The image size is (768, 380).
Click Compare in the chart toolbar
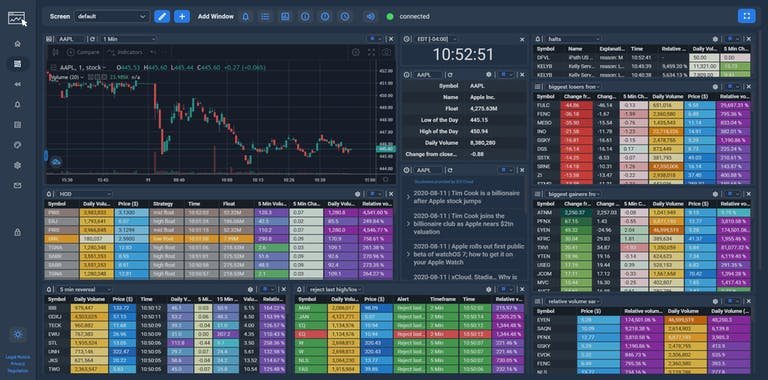pos(84,52)
